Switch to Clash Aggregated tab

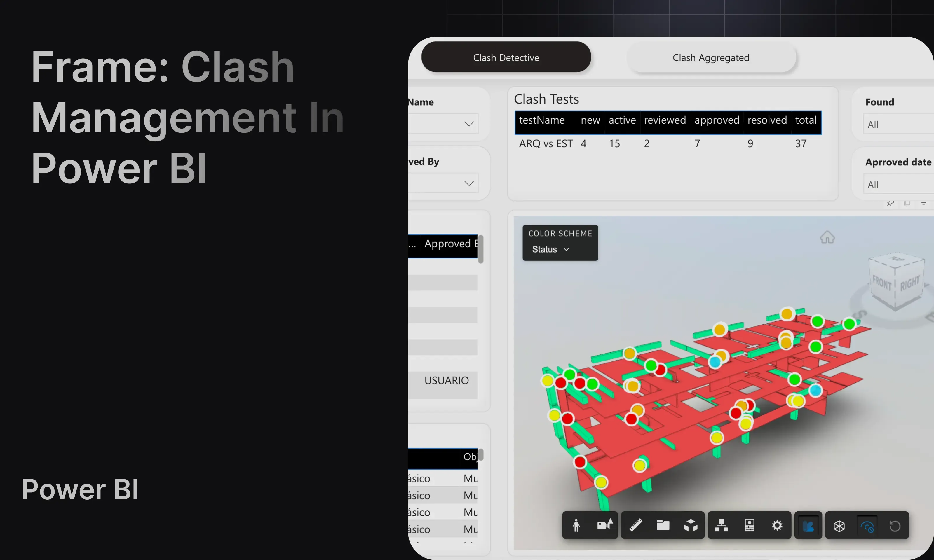coord(711,58)
